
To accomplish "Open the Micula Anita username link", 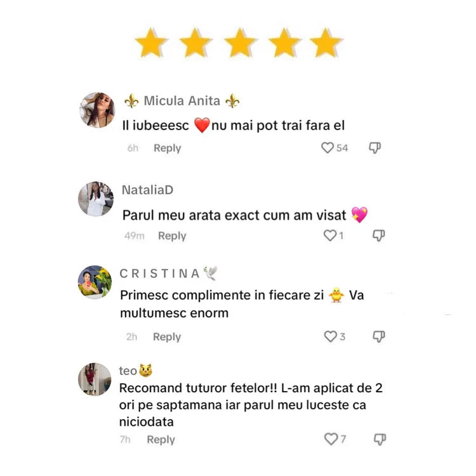I will pyautogui.click(x=182, y=101).
